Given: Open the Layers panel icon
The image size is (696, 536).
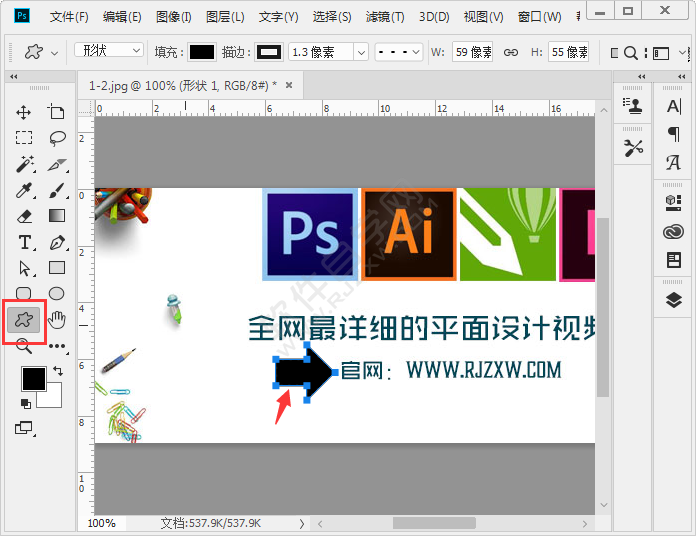Looking at the screenshot, I should pyautogui.click(x=674, y=300).
